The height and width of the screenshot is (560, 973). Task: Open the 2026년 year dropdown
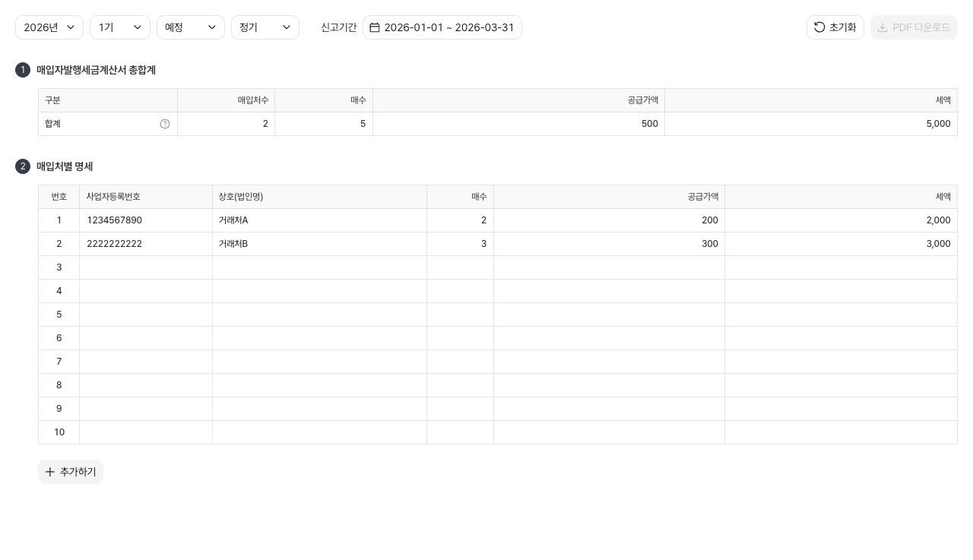(x=49, y=27)
